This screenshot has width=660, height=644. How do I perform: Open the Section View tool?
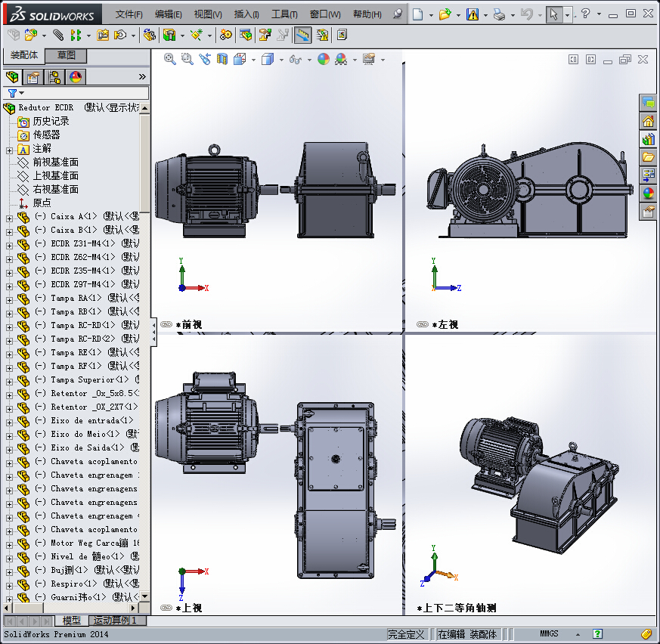tap(223, 59)
